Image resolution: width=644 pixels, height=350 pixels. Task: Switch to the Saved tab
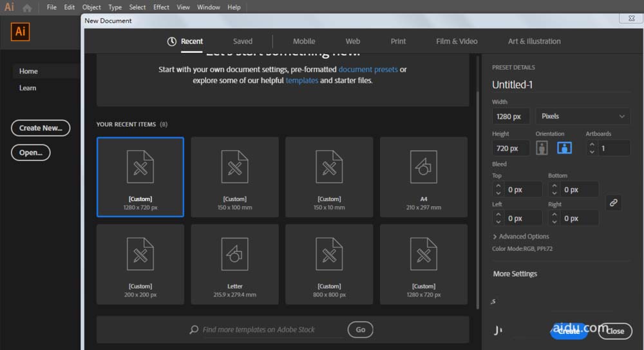point(242,41)
